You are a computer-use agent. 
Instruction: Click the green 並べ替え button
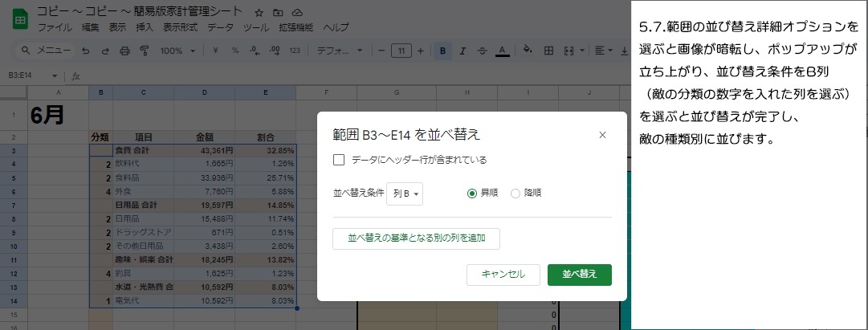[x=580, y=275]
